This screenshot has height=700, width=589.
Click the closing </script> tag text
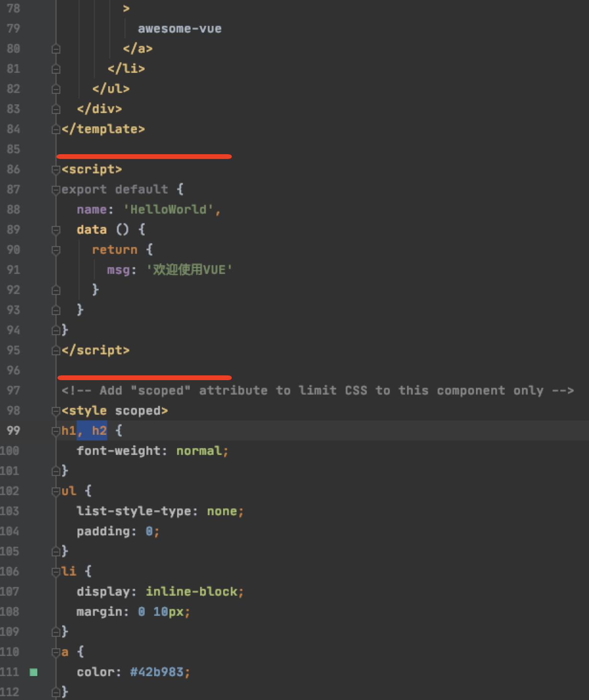tap(96, 350)
